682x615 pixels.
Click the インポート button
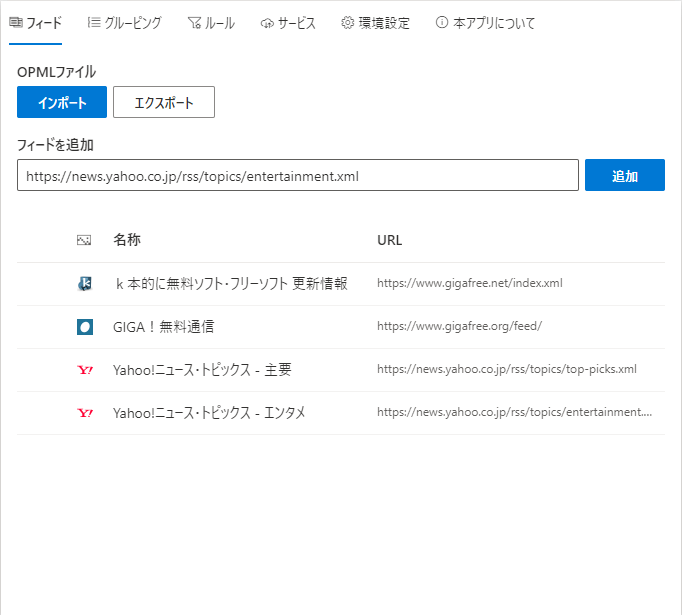[x=62, y=102]
